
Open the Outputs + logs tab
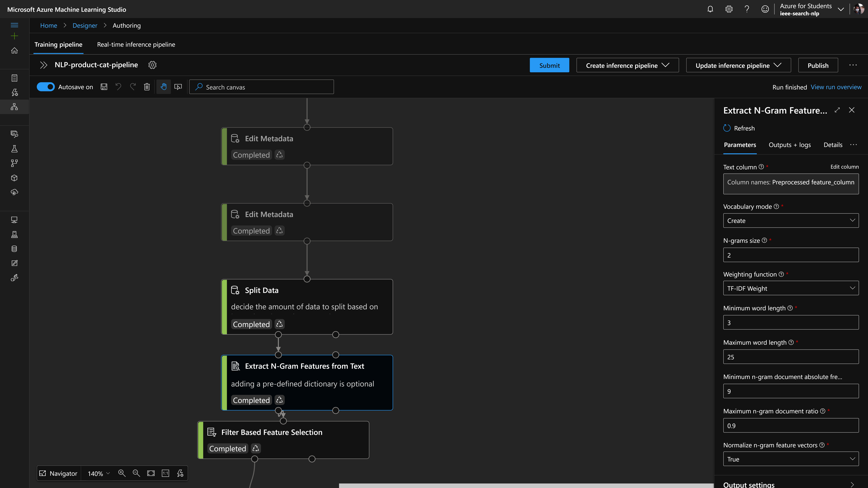789,145
